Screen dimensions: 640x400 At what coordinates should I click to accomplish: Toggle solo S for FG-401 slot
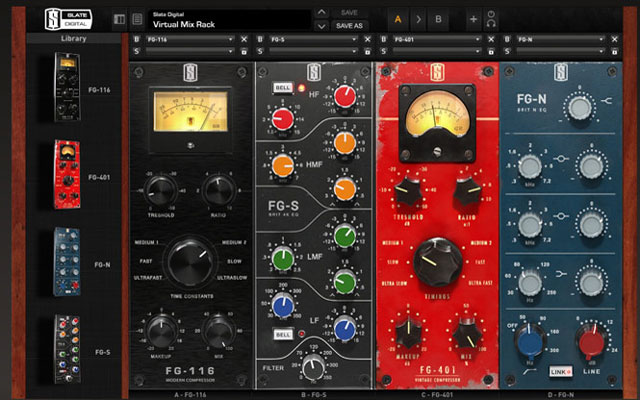pyautogui.click(x=383, y=51)
